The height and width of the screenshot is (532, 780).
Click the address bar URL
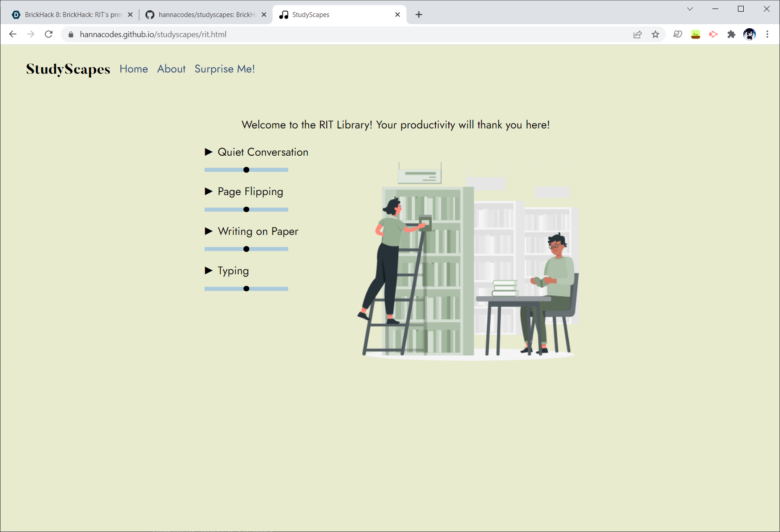153,34
